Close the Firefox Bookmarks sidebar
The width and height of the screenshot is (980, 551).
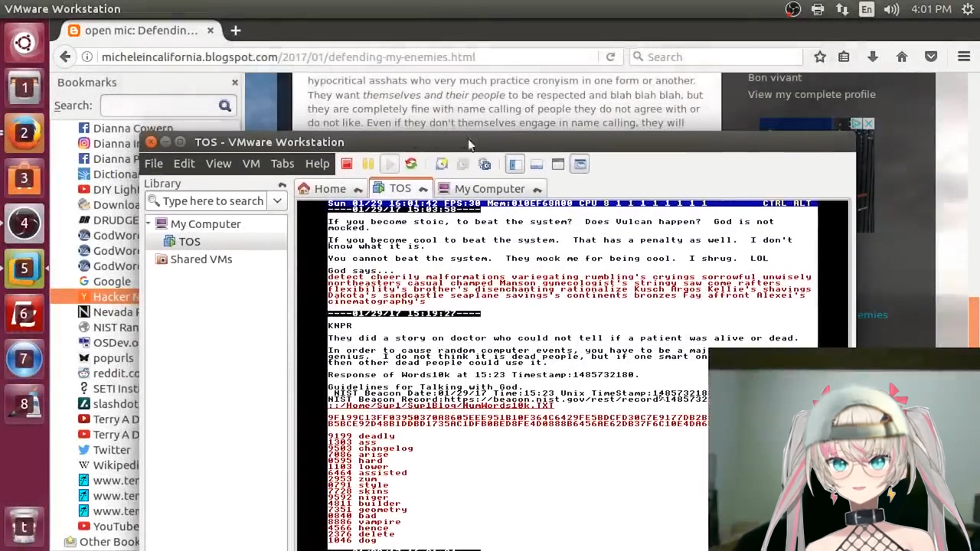235,82
